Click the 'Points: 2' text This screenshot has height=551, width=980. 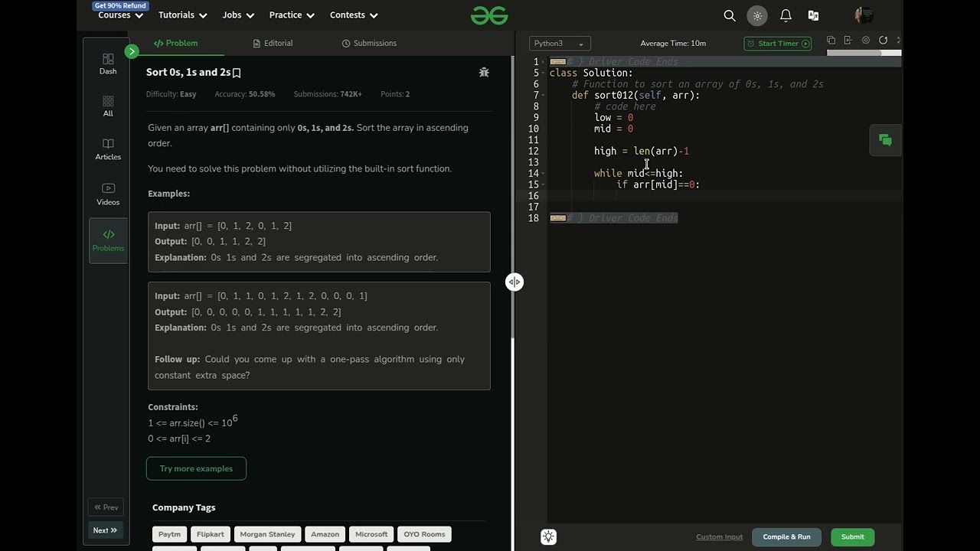tap(395, 94)
